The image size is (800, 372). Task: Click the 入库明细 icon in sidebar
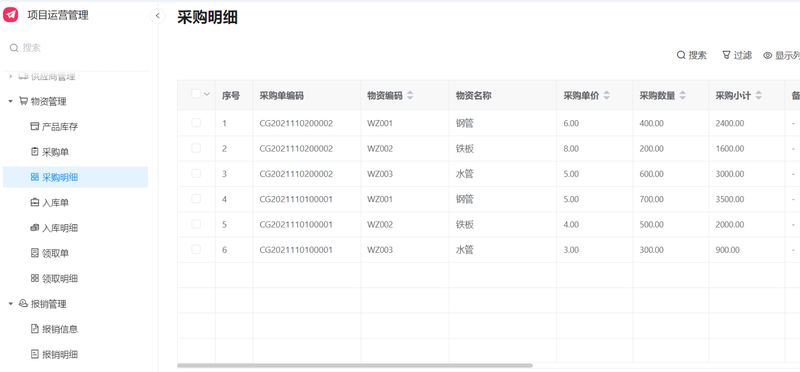click(x=35, y=228)
